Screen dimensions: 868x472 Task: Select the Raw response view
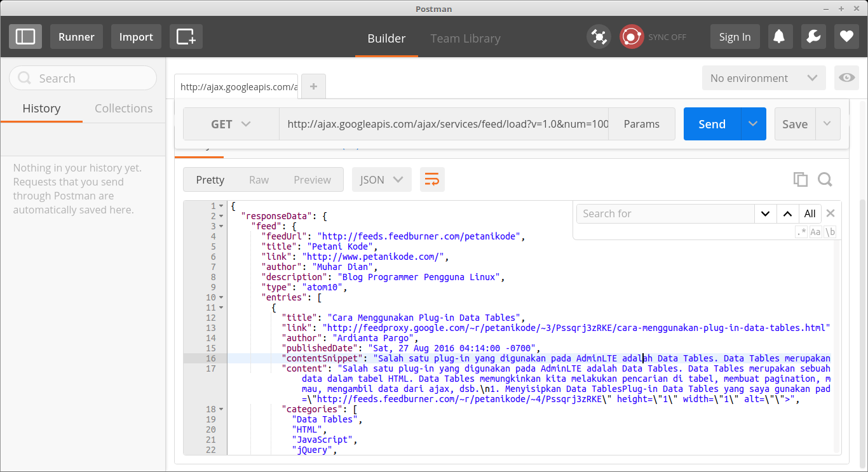tap(259, 180)
